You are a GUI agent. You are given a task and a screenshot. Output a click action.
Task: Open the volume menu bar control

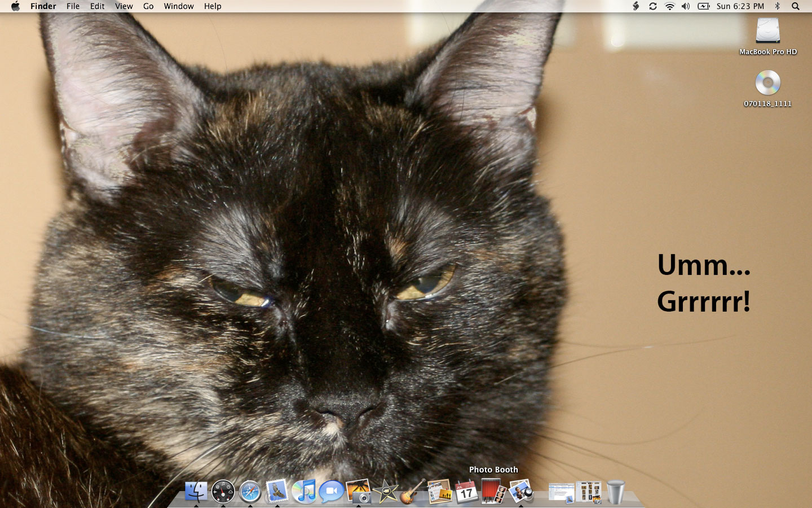tap(686, 6)
